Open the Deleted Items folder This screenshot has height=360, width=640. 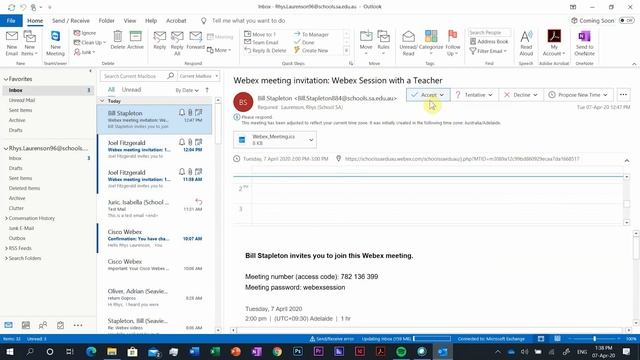(24, 188)
